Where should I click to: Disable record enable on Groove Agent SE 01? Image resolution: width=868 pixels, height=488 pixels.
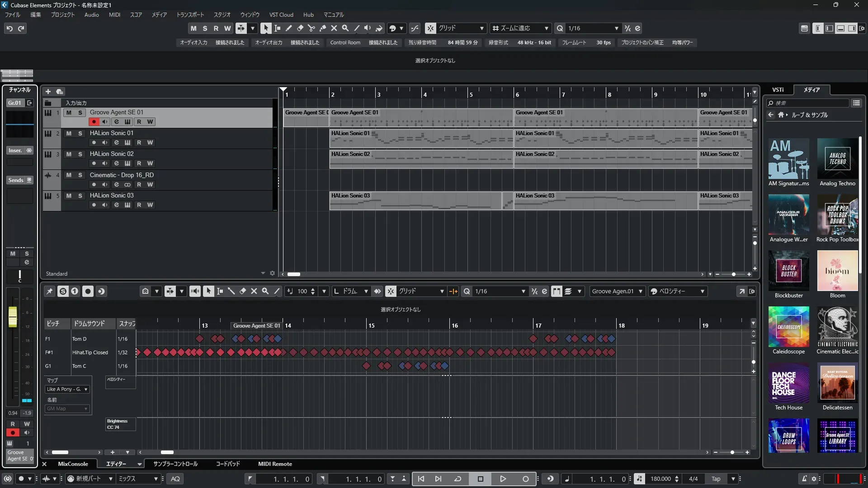point(94,122)
